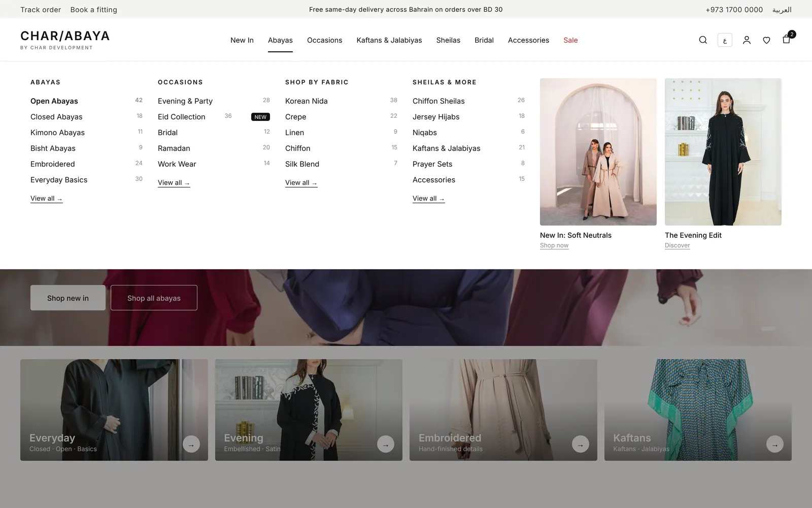812x508 pixels.
Task: Open the Sheilas navigation menu
Action: 448,40
